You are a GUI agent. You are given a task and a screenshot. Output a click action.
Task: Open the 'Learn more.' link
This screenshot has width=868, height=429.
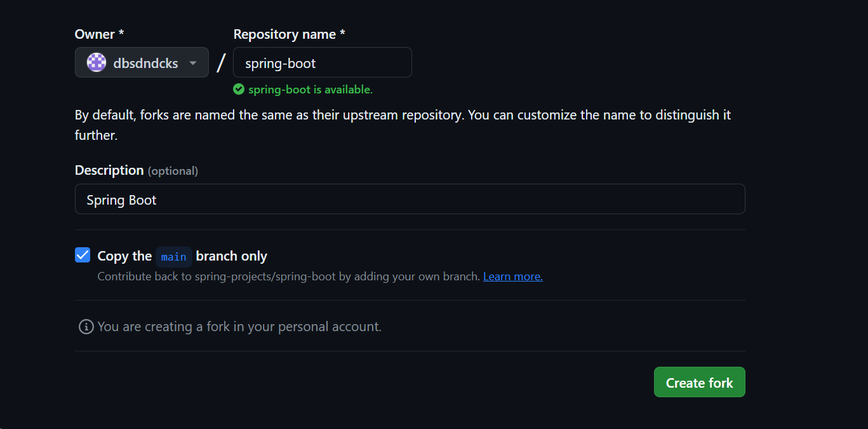tap(513, 276)
